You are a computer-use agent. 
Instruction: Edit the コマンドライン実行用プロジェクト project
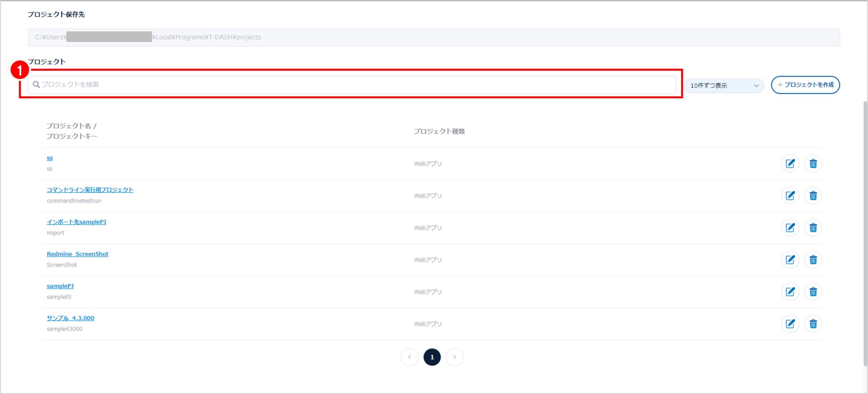click(790, 195)
